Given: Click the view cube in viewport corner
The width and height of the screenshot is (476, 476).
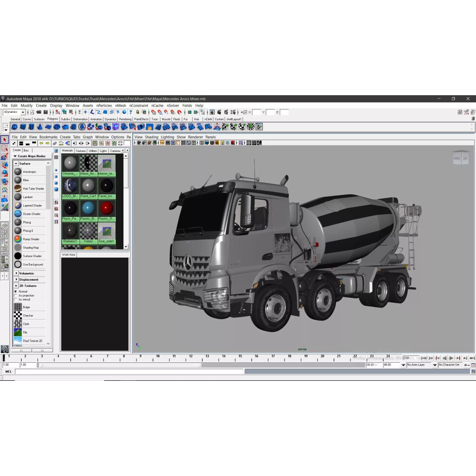Looking at the screenshot, I should point(461,157).
